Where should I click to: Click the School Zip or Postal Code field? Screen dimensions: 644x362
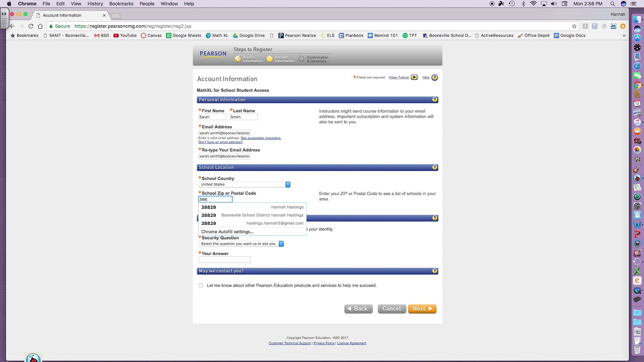(215, 200)
